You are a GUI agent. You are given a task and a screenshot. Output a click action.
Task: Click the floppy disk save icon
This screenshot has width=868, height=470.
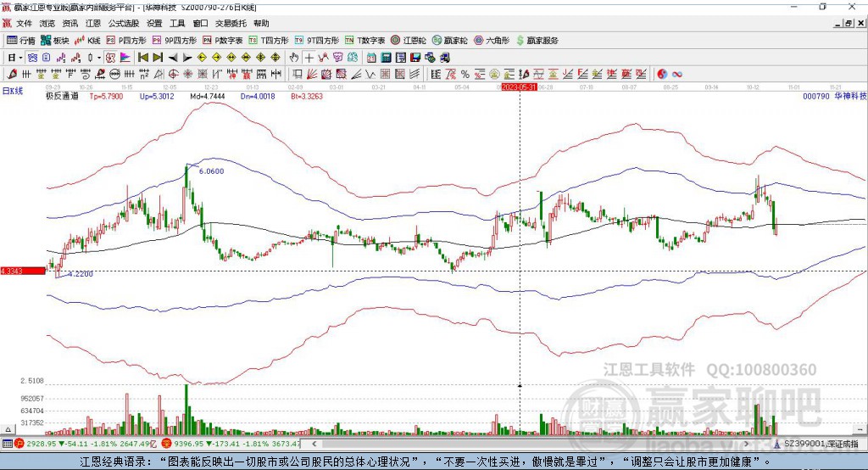[415, 58]
